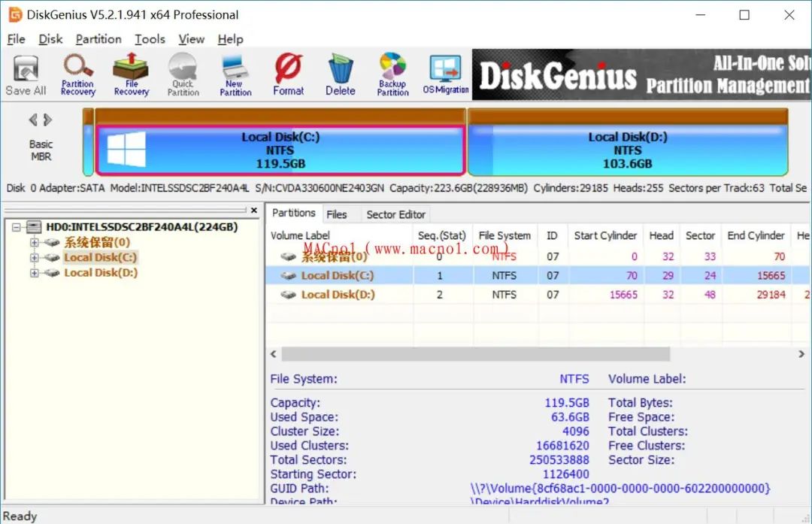The width and height of the screenshot is (812, 524).
Task: Click the Starting Sector value 1126400
Action: coord(565,474)
